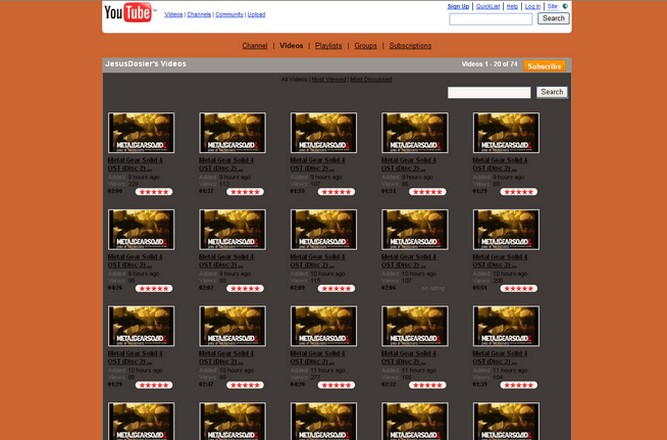Sort videos by Most Viewed
667x440 pixels.
329,79
